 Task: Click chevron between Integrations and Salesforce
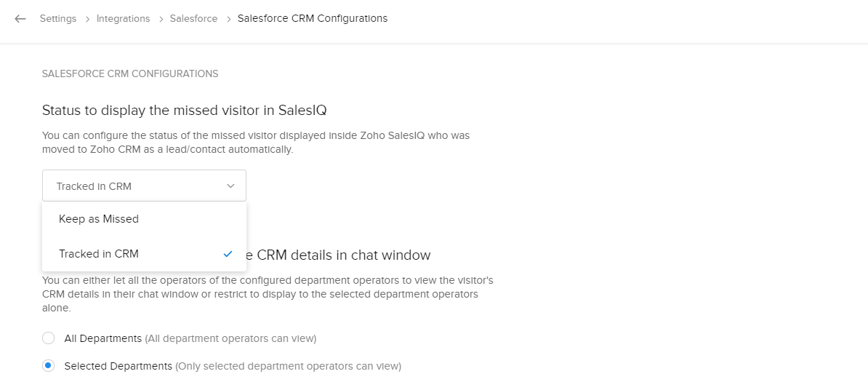pyautogui.click(x=160, y=19)
